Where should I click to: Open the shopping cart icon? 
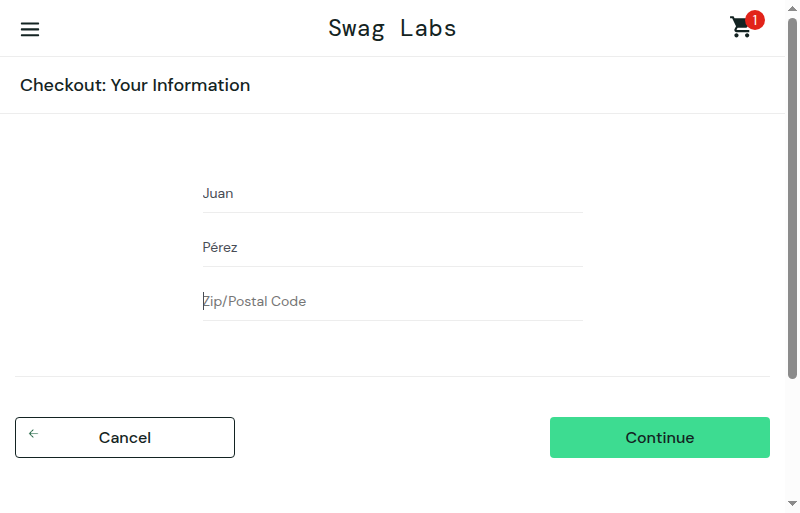pyautogui.click(x=741, y=28)
